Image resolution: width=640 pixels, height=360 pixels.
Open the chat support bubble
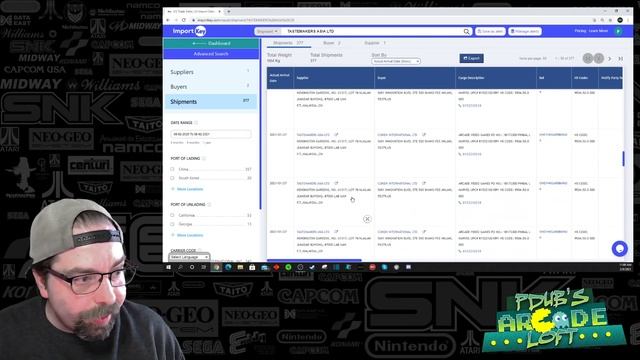coord(619,249)
